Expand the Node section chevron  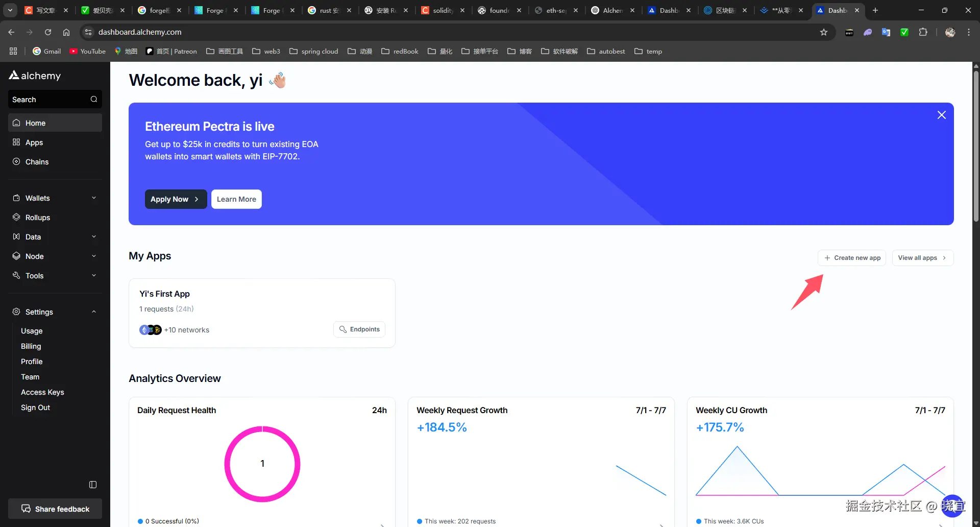[94, 256]
